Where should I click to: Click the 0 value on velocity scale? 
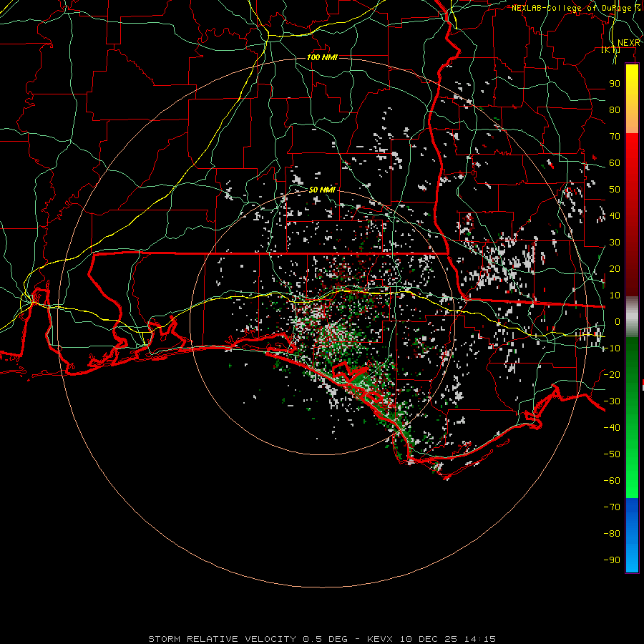618,321
